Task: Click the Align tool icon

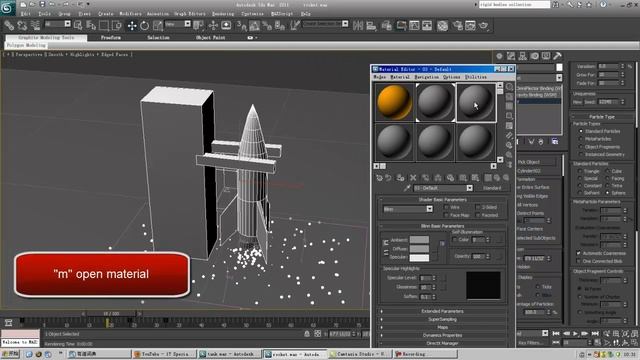Action: (x=371, y=26)
